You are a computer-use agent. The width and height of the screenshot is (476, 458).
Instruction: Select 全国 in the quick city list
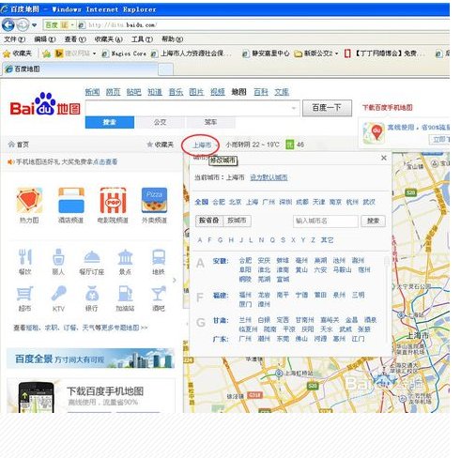[201, 202]
